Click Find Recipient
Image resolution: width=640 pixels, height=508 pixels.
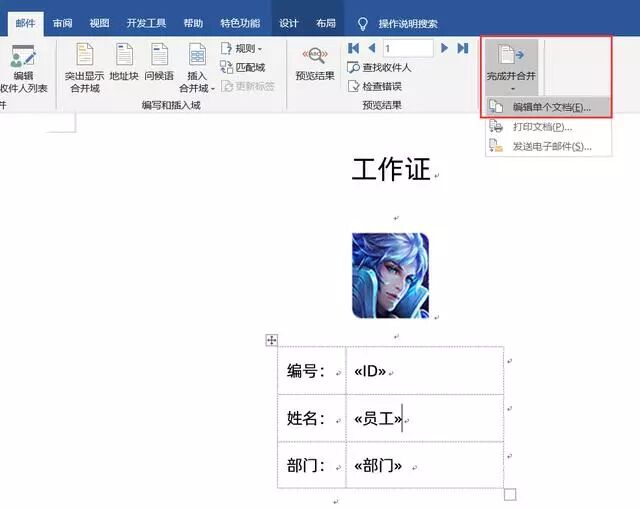click(379, 67)
